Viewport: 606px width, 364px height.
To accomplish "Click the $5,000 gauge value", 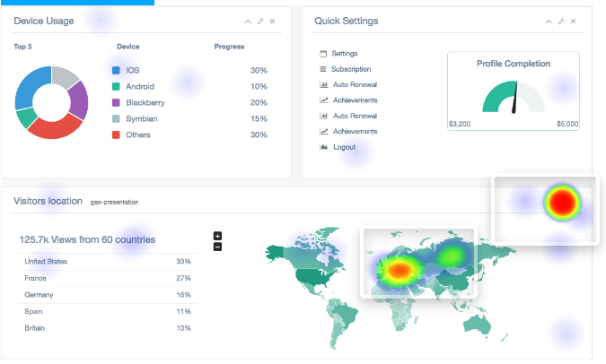I will coord(567,124).
